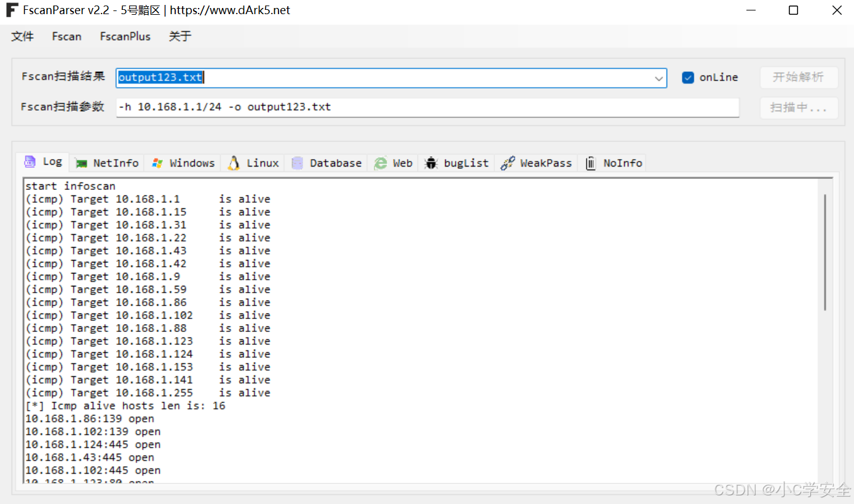
Task: Click the Linux penguin icon
Action: tap(232, 162)
